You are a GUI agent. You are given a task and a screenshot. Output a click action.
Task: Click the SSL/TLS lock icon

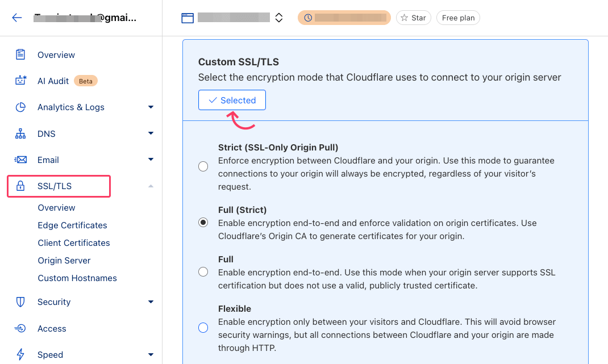click(20, 186)
